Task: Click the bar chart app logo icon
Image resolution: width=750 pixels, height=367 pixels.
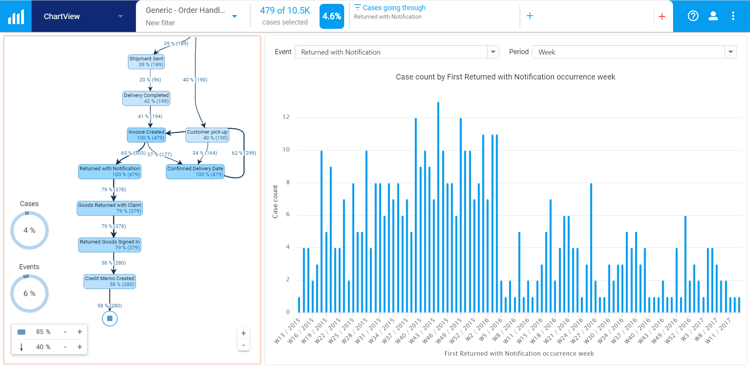Action: pyautogui.click(x=16, y=16)
